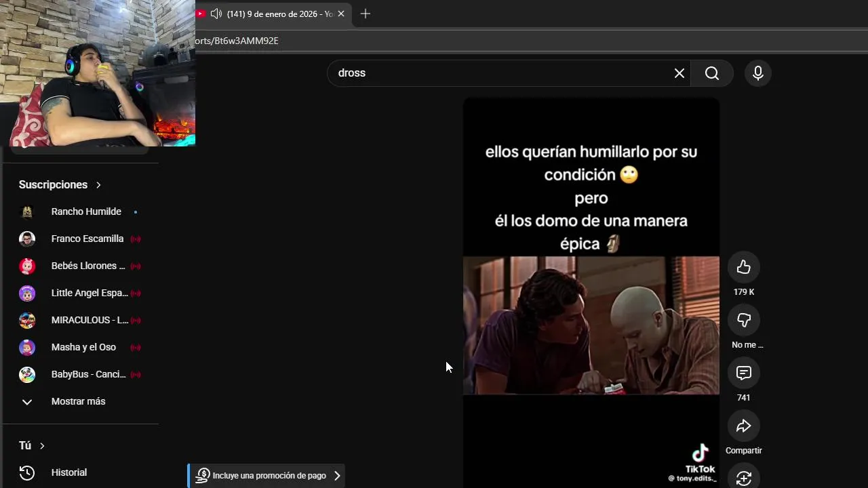Viewport: 868px width, 488px height.
Task: Open Little Angel Español channel avatar
Action: pyautogui.click(x=27, y=293)
